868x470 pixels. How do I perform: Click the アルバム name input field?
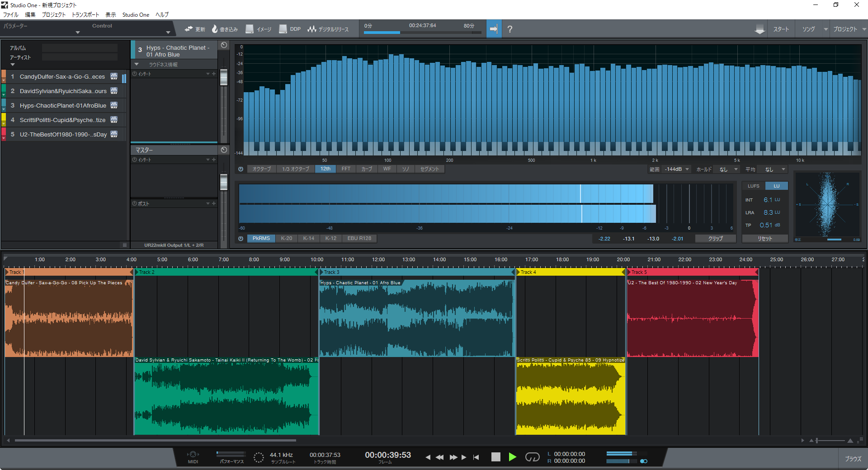pos(80,47)
